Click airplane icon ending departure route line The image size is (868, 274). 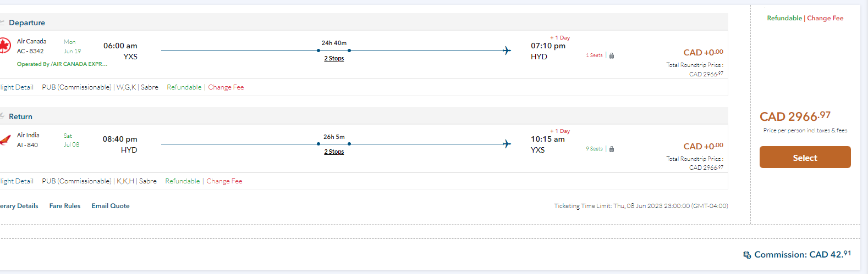tap(507, 51)
